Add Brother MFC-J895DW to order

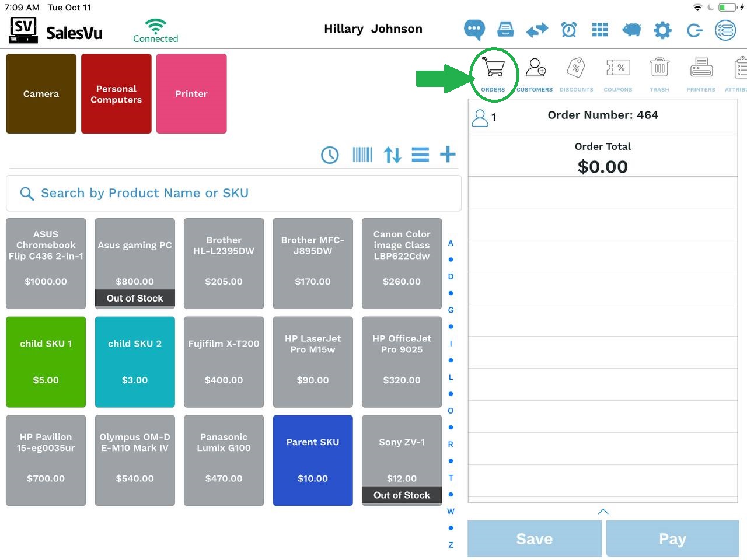(x=313, y=264)
